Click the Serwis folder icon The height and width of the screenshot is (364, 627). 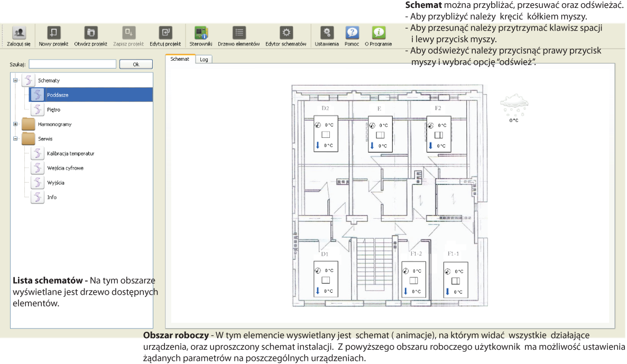[x=29, y=138]
